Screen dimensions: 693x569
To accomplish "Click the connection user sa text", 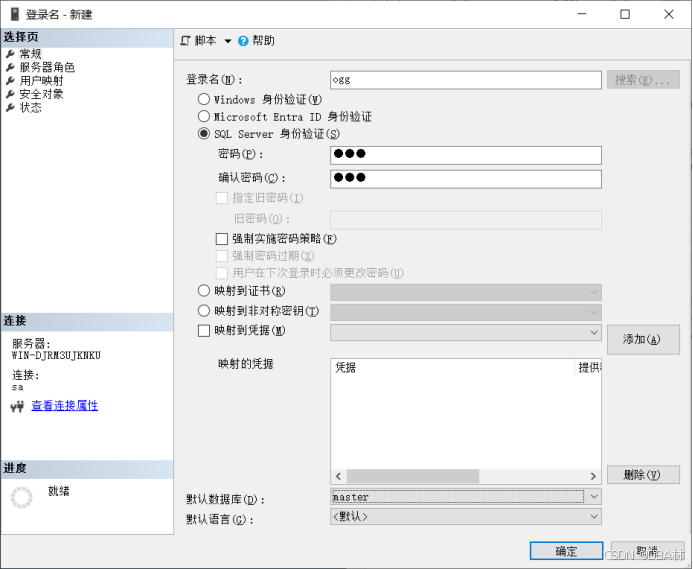I will [18, 387].
